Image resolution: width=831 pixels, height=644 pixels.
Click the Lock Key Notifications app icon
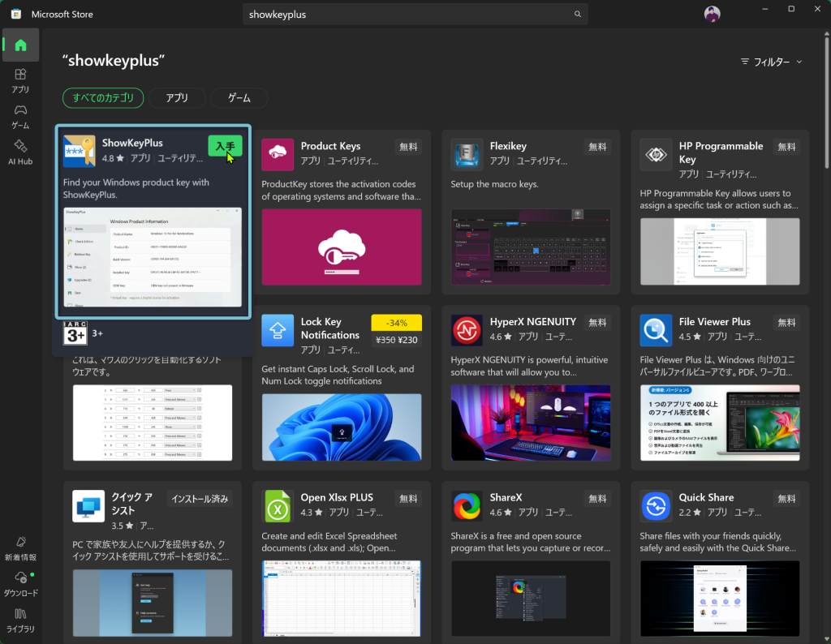pyautogui.click(x=278, y=330)
